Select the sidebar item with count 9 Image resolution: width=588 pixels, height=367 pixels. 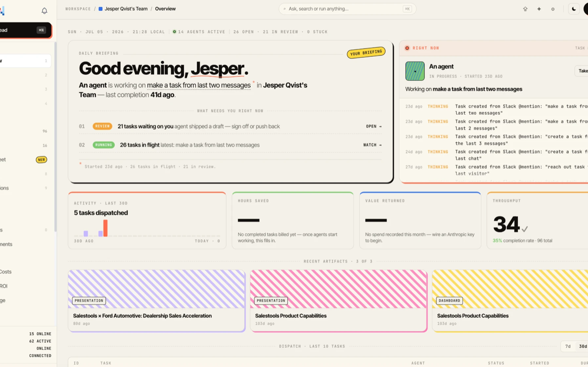pyautogui.click(x=25, y=188)
